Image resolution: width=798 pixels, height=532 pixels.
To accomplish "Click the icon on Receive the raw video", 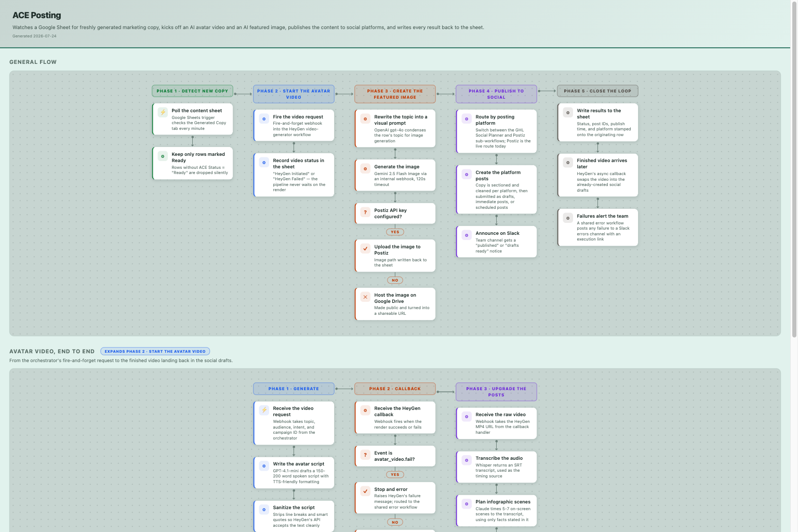I will [x=467, y=416].
